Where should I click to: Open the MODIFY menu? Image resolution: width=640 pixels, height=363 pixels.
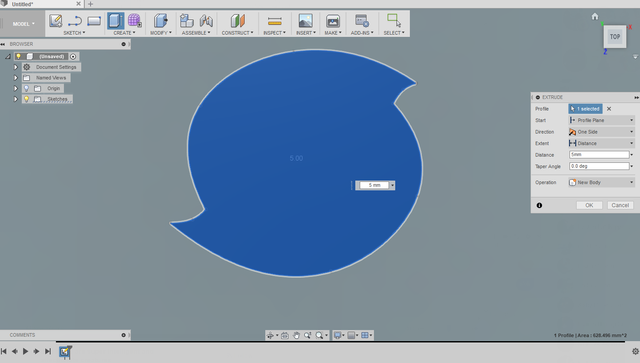(x=161, y=33)
